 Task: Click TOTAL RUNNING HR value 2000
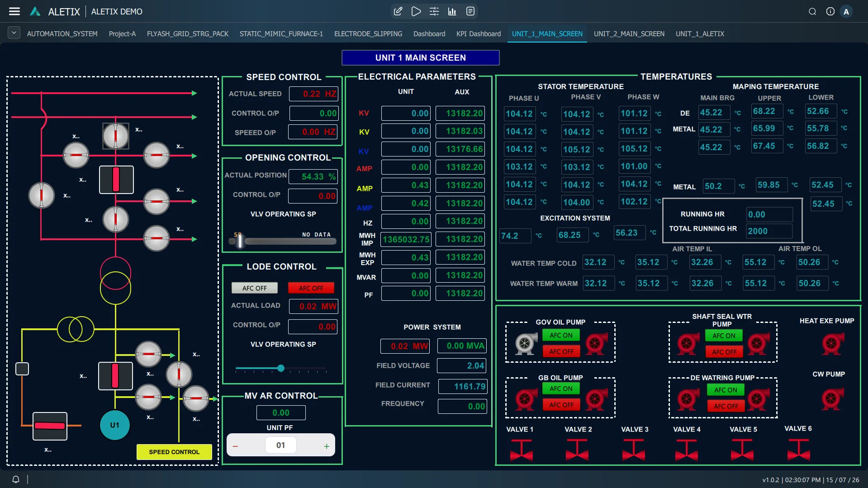[x=769, y=231]
